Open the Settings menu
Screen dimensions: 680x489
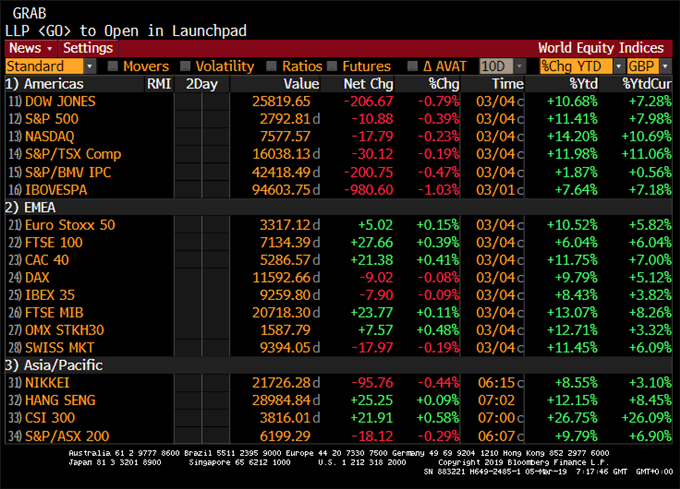tap(88, 48)
